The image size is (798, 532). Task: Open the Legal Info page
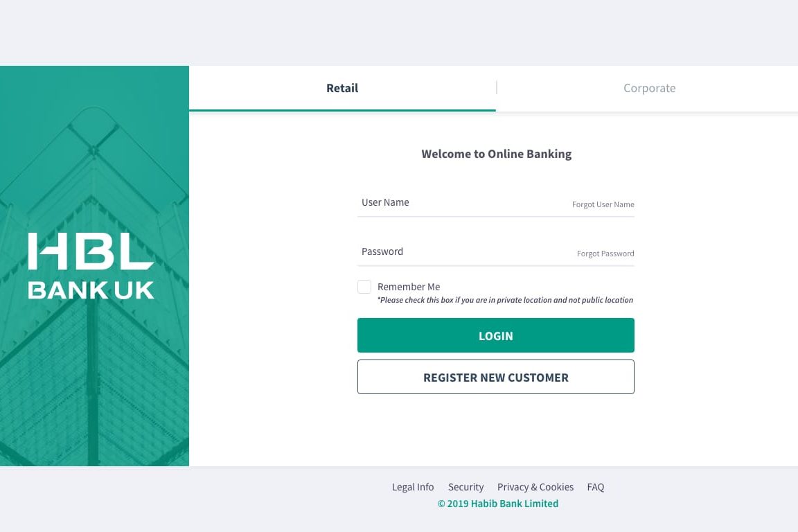tap(413, 487)
